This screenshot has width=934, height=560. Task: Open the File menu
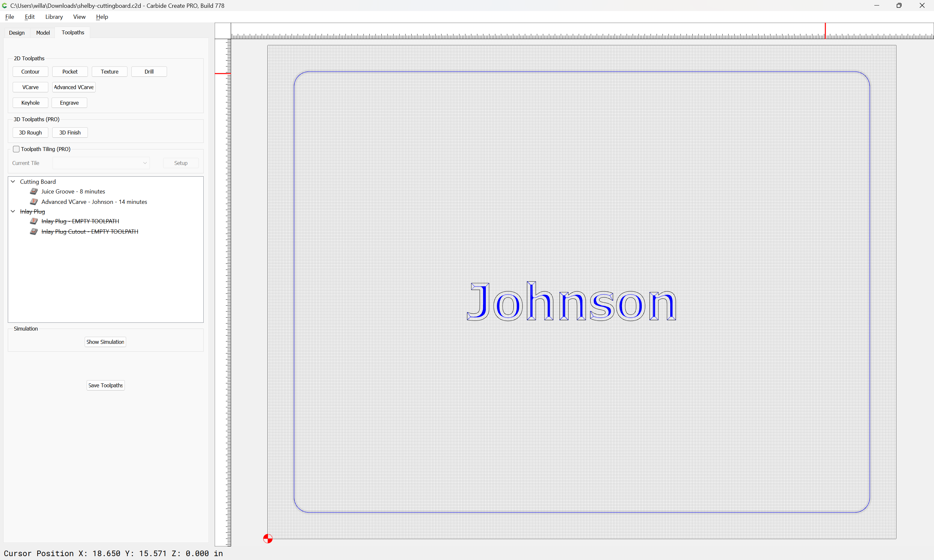click(9, 17)
